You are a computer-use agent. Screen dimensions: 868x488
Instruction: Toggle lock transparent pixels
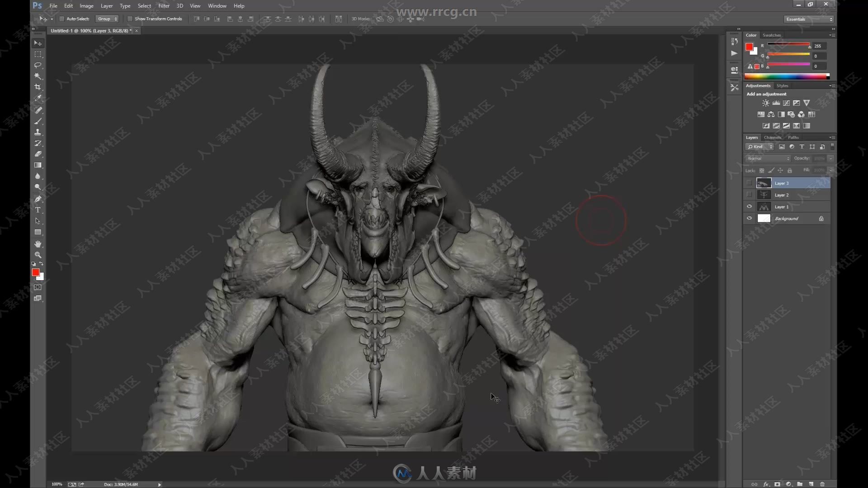pyautogui.click(x=762, y=170)
